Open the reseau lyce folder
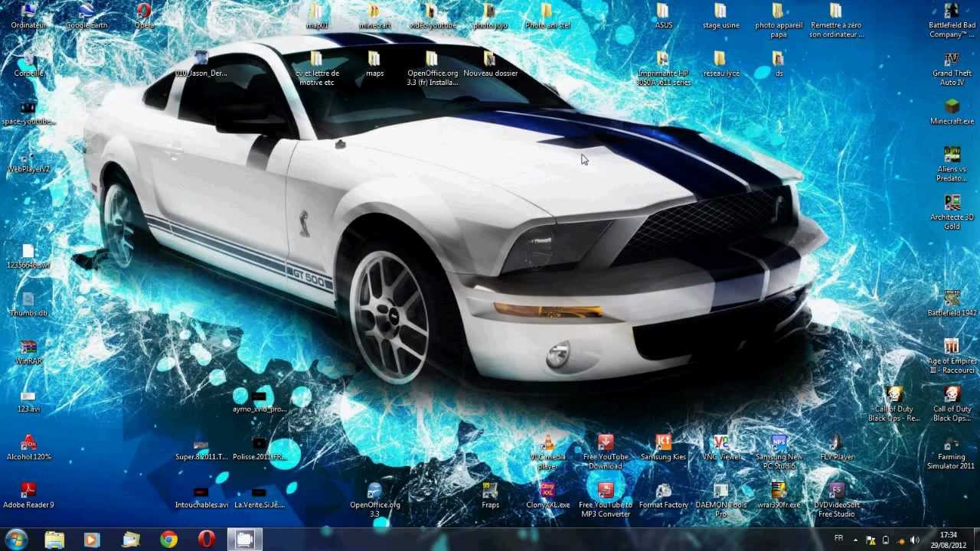This screenshot has height=551, width=980. tap(721, 64)
